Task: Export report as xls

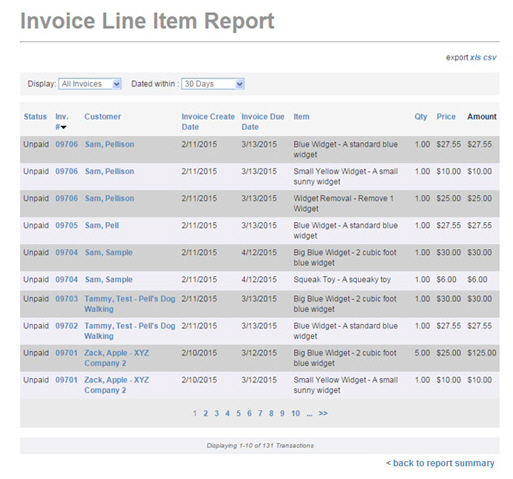Action: click(475, 57)
